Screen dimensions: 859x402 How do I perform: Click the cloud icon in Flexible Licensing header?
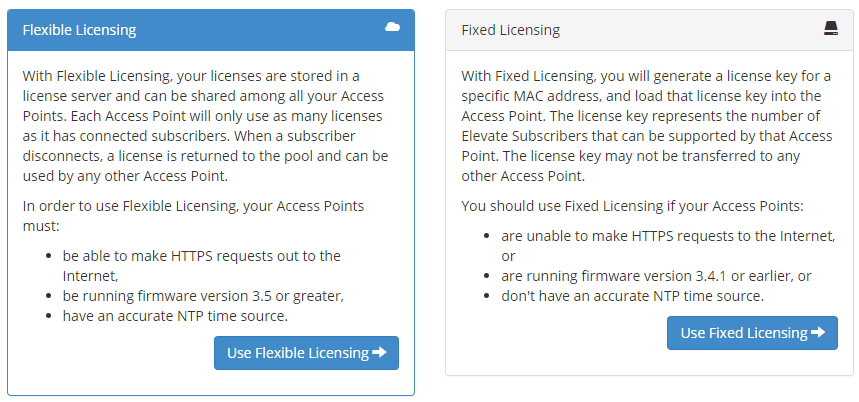(x=393, y=28)
